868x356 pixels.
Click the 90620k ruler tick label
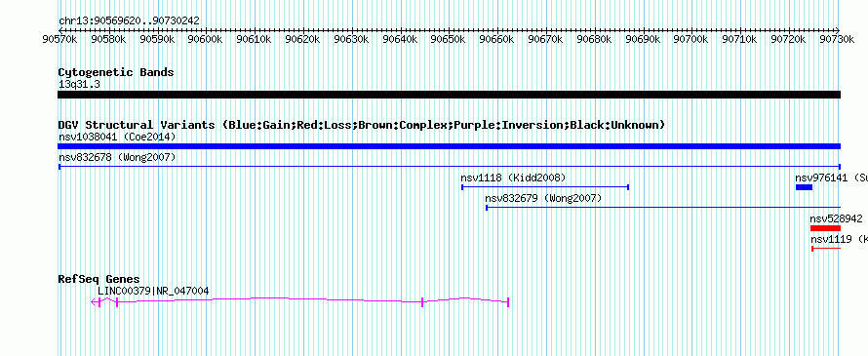(x=302, y=39)
